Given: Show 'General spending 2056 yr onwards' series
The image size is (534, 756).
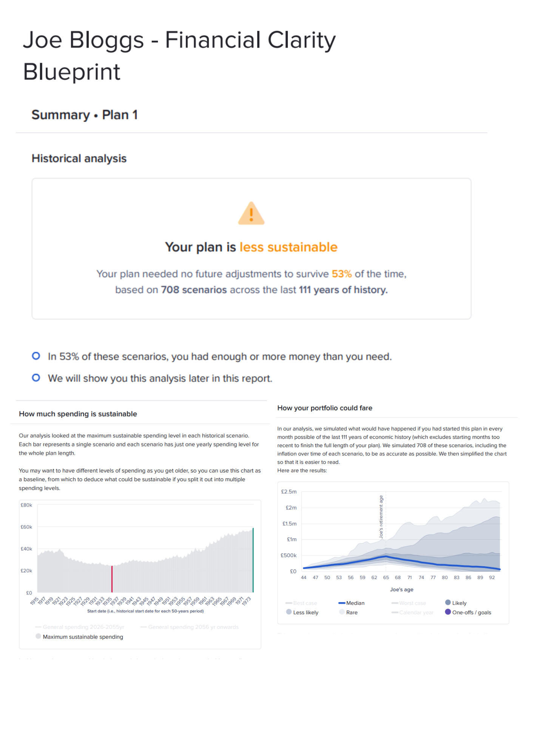Looking at the screenshot, I should pyautogui.click(x=189, y=627).
